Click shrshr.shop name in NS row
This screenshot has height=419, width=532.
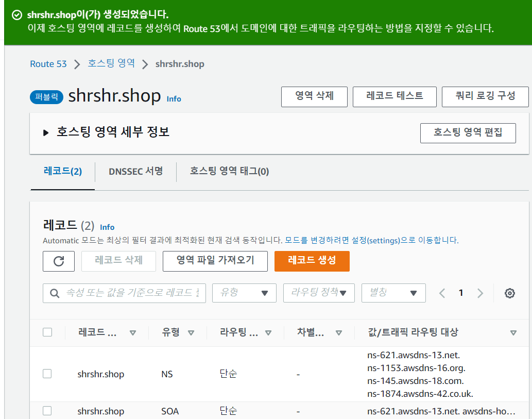(101, 374)
